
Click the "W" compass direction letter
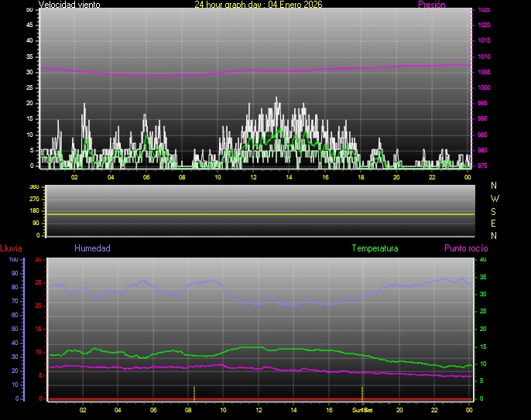pyautogui.click(x=495, y=198)
